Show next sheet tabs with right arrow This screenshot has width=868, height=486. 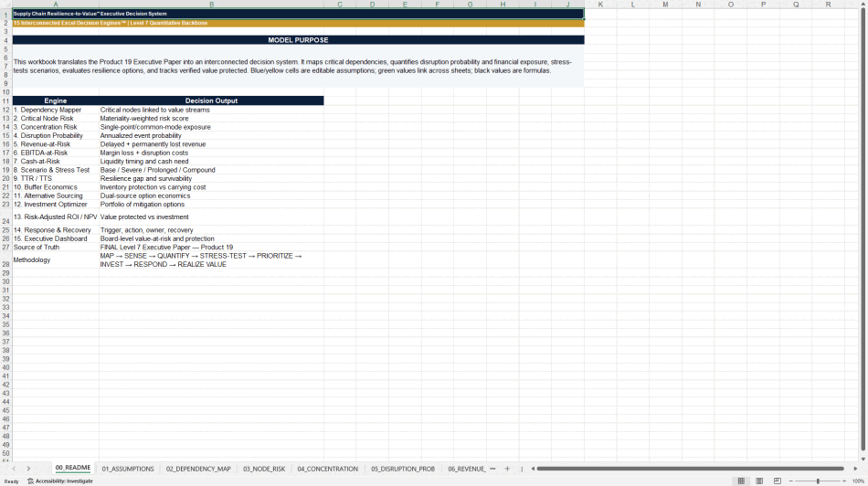pos(28,469)
